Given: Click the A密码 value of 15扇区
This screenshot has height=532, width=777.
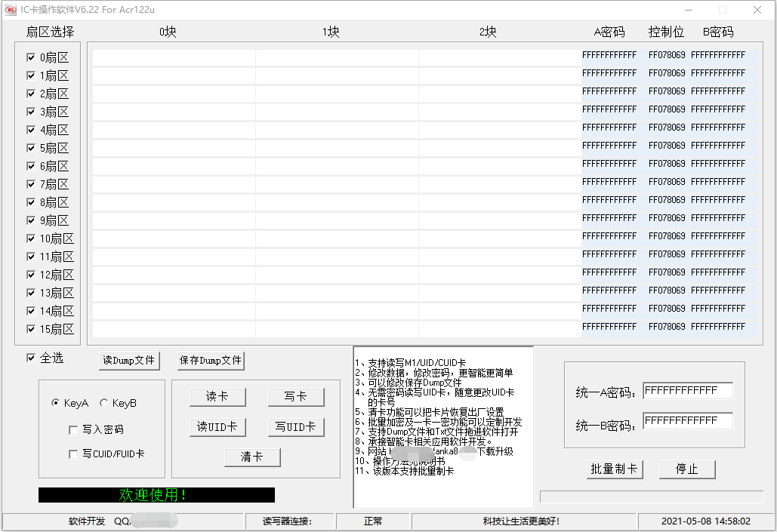Looking at the screenshot, I should click(x=609, y=327).
